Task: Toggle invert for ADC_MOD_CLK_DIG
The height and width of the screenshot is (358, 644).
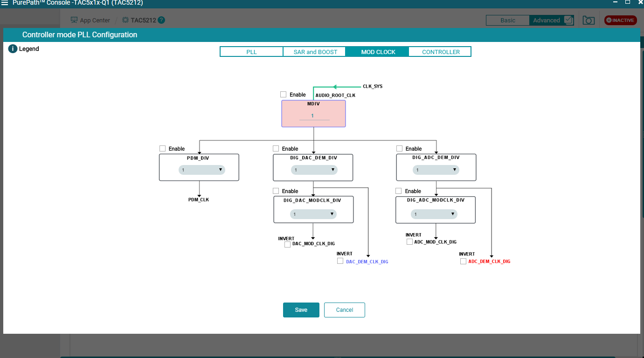Action: tap(409, 242)
